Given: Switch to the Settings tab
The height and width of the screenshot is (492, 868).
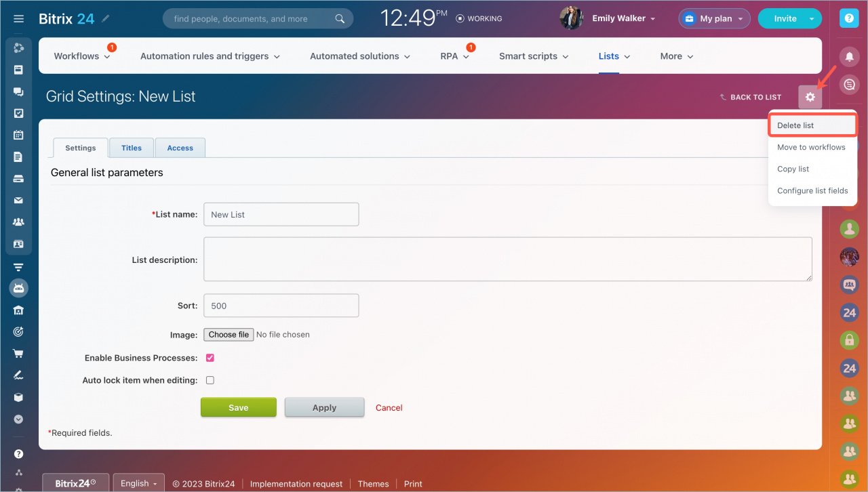Looking at the screenshot, I should tap(80, 148).
